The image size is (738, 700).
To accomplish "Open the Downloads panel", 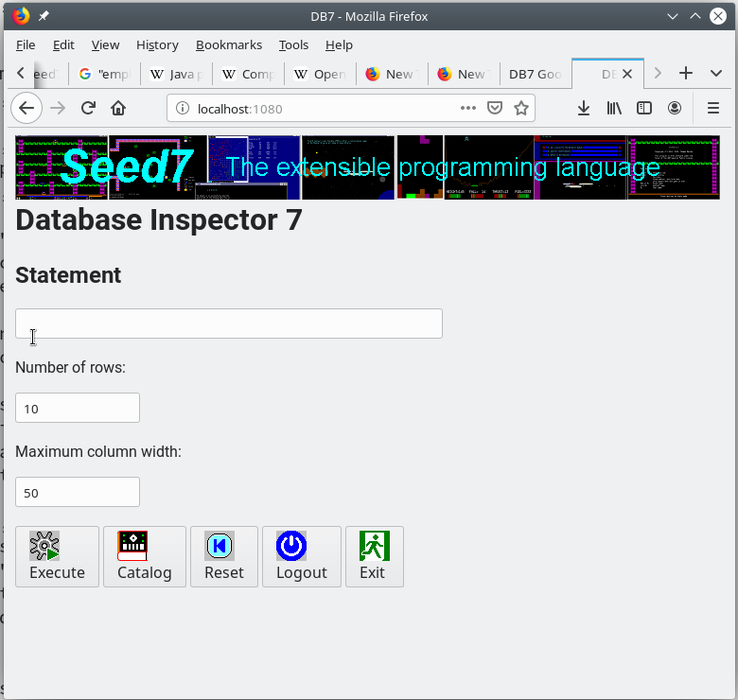I will click(584, 108).
